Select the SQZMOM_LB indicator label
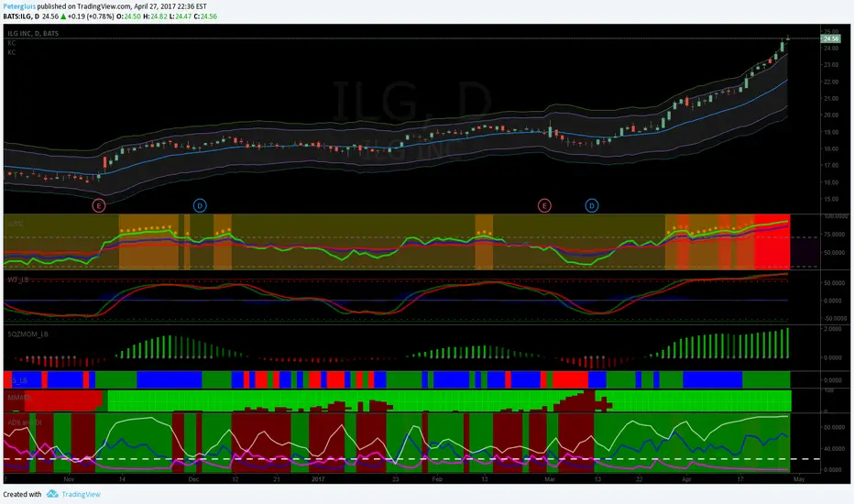Image resolution: width=854 pixels, height=504 pixels. tap(27, 334)
